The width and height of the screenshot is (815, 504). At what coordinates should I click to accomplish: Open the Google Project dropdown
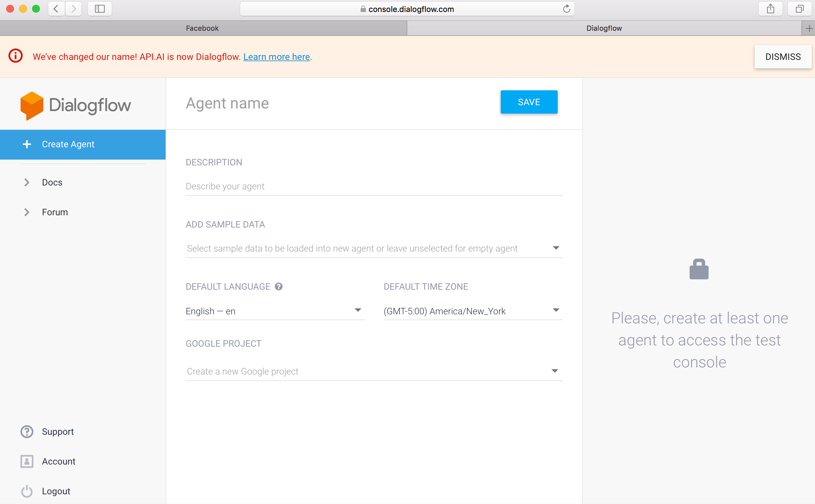pyautogui.click(x=374, y=371)
